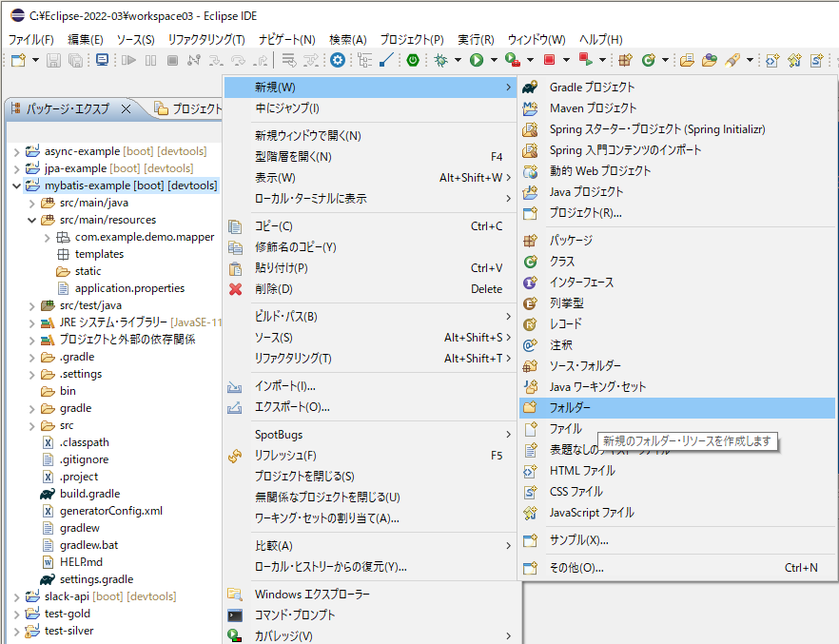Open the Debug button dropdown arrow
Screen dimensions: 839x644
point(458,60)
